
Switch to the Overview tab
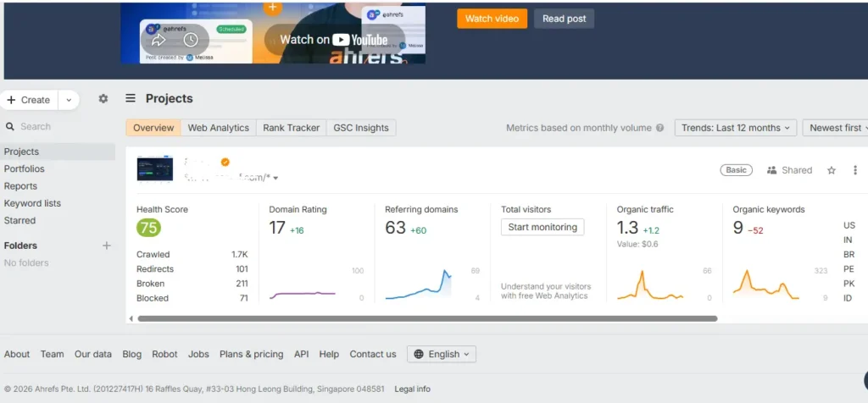(x=153, y=128)
